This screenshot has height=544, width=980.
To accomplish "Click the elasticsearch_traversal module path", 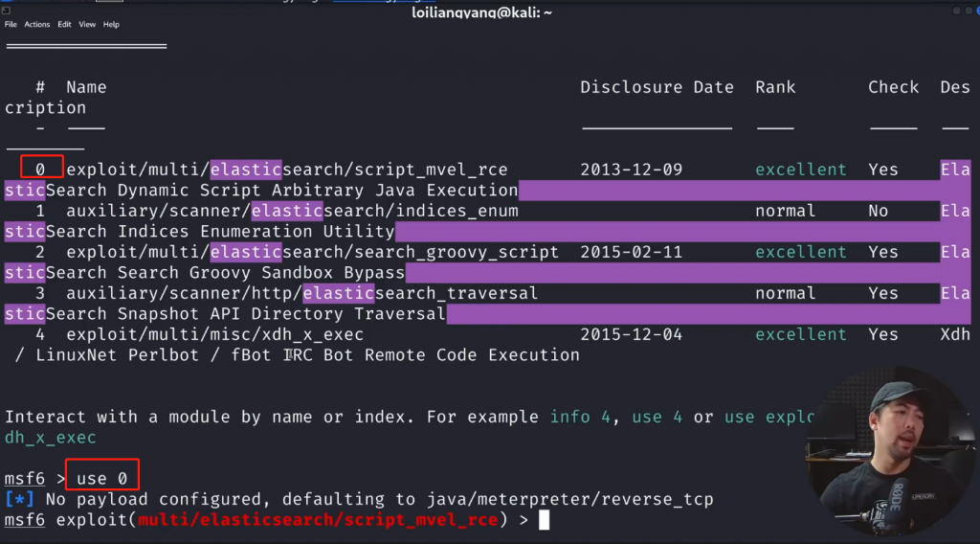I will pos(301,293).
